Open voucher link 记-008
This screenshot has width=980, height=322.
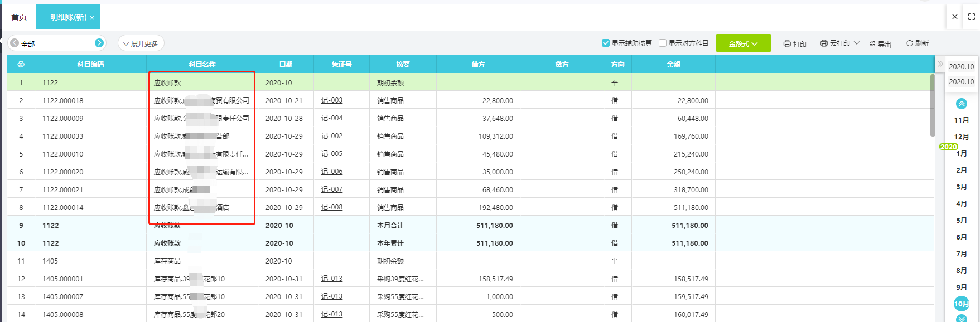[332, 207]
